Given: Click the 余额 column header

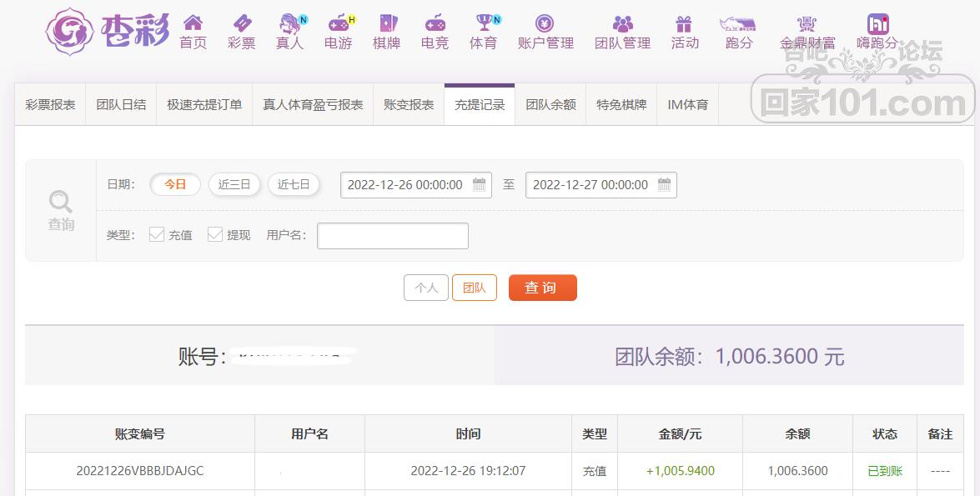Looking at the screenshot, I should [x=797, y=433].
